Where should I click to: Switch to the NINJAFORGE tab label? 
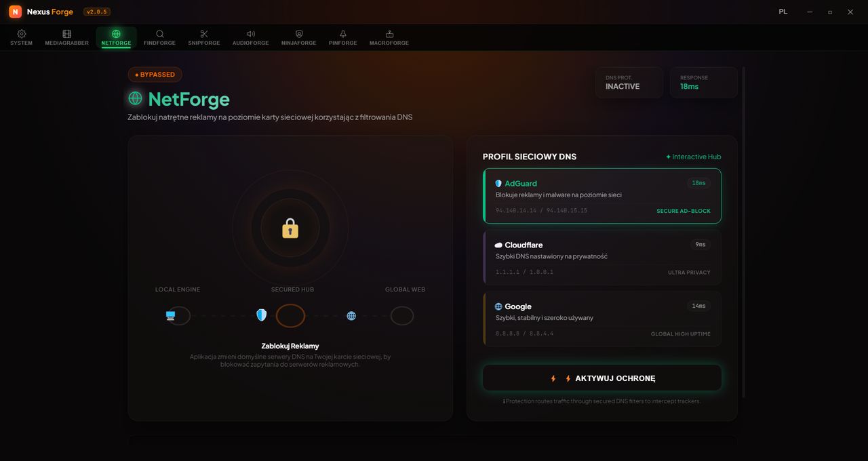(x=299, y=43)
